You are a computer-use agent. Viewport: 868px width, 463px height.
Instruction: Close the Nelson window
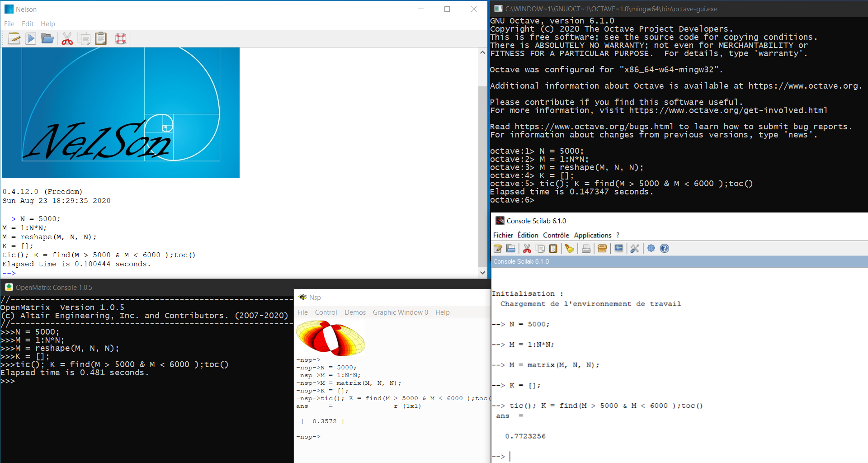474,9
